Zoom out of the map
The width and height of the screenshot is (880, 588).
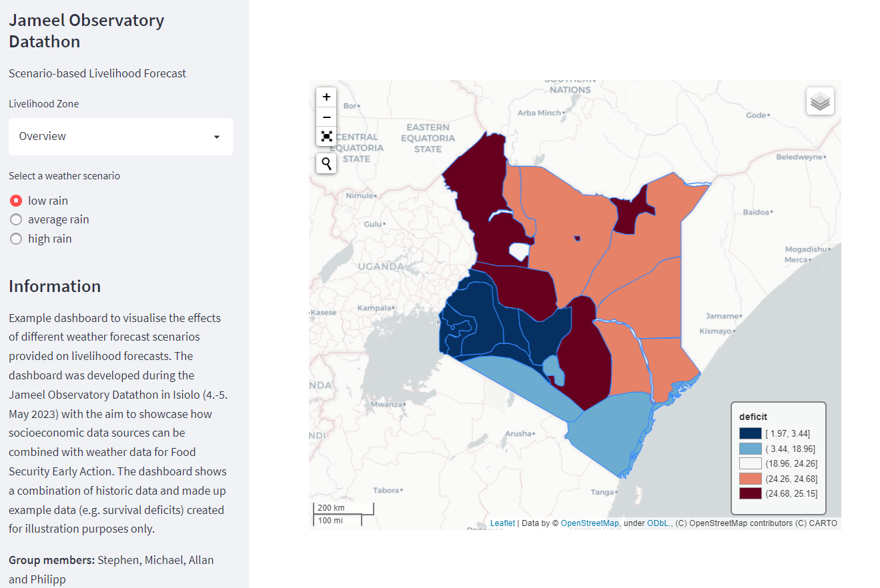326,117
